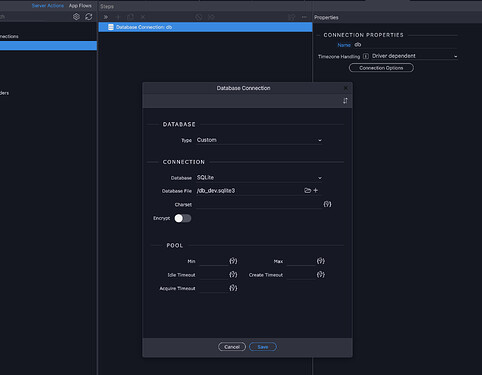Click the Database File input field

coord(249,191)
